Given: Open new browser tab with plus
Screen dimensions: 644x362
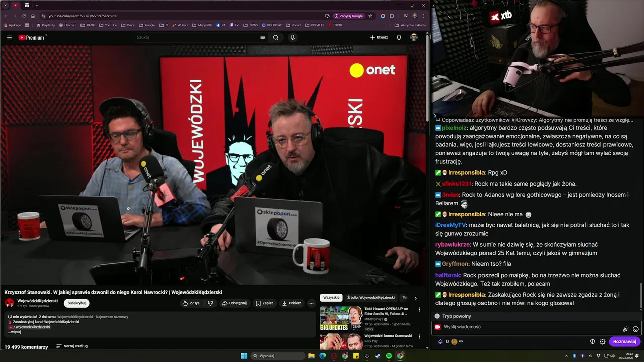Looking at the screenshot, I should click(x=37, y=5).
